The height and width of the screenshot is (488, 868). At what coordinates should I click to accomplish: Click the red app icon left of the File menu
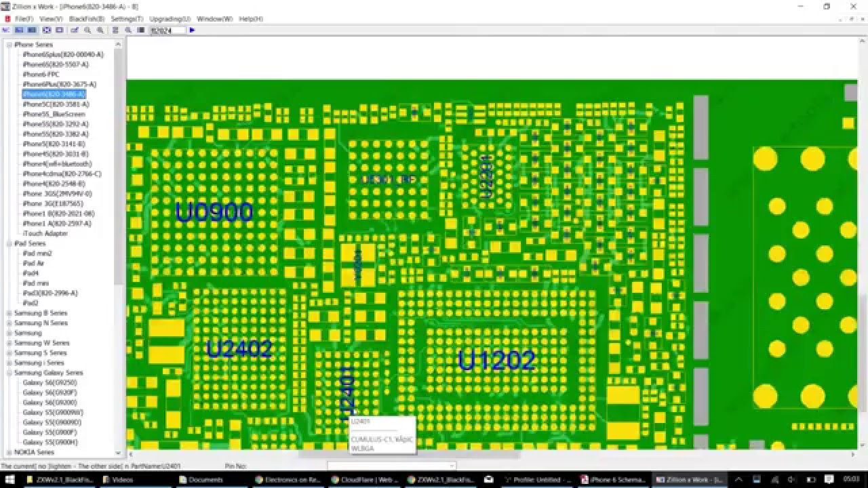[x=7, y=19]
